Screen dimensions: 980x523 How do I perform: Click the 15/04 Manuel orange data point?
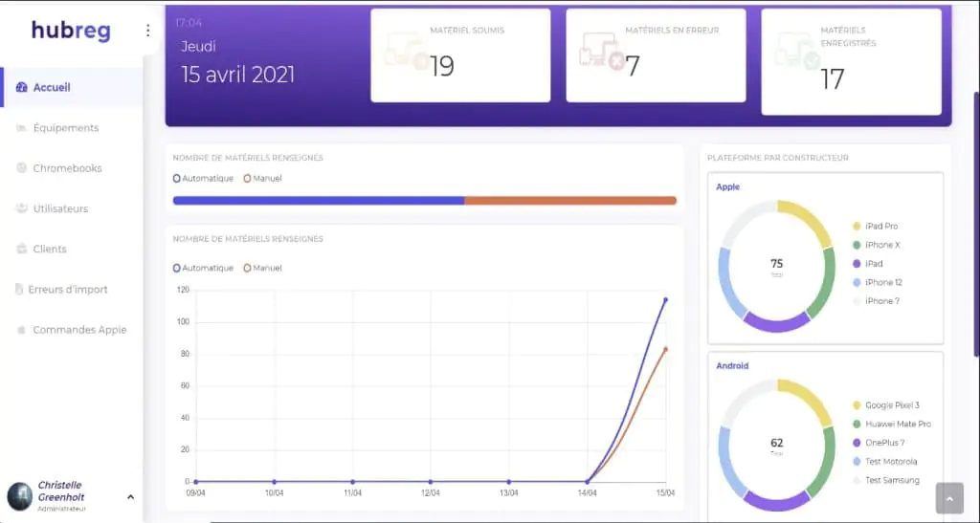(666, 349)
